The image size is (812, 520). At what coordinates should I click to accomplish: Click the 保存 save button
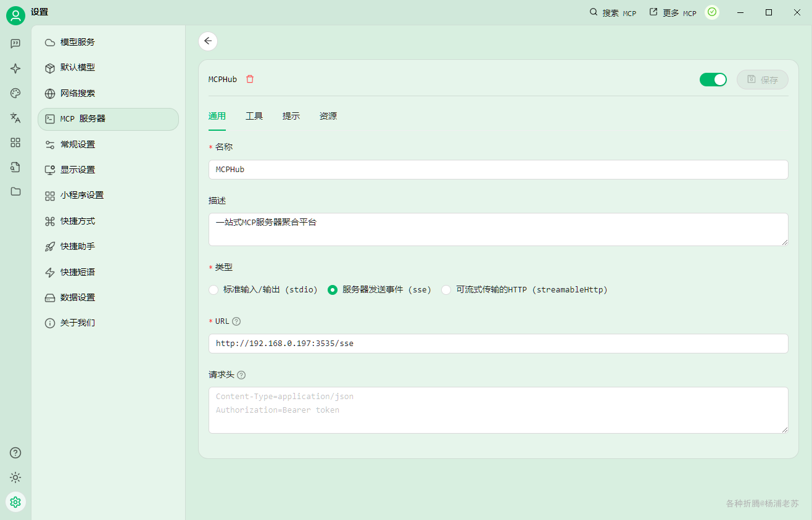763,80
